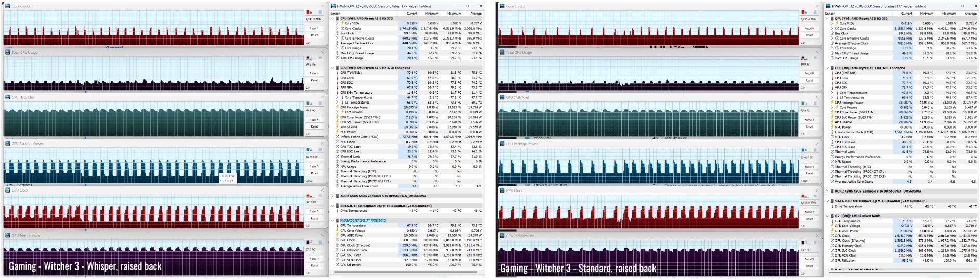Click the clock icon next to Bus Clock in the left sensor list
The width and height of the screenshot is (980, 280).
[x=337, y=33]
